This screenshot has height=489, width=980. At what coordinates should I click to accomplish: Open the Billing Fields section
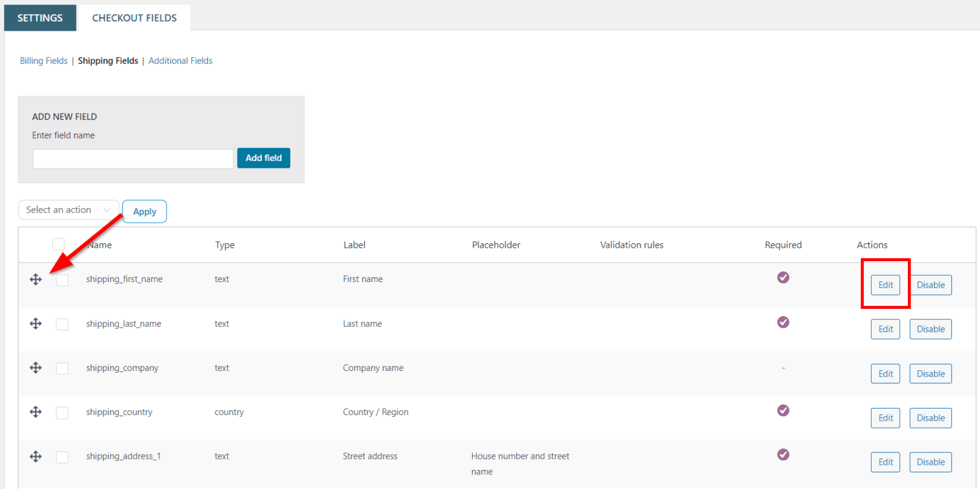coord(43,60)
